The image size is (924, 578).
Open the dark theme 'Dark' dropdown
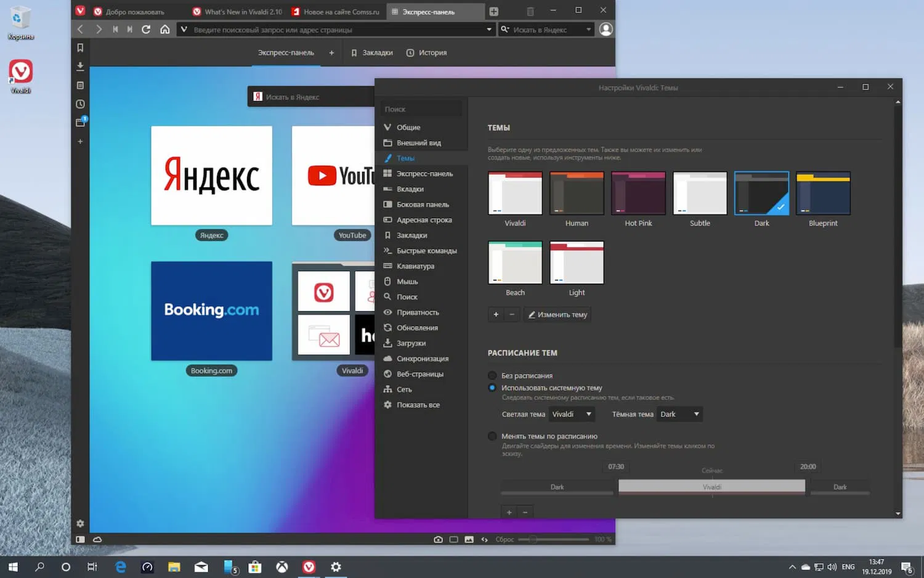[679, 414]
